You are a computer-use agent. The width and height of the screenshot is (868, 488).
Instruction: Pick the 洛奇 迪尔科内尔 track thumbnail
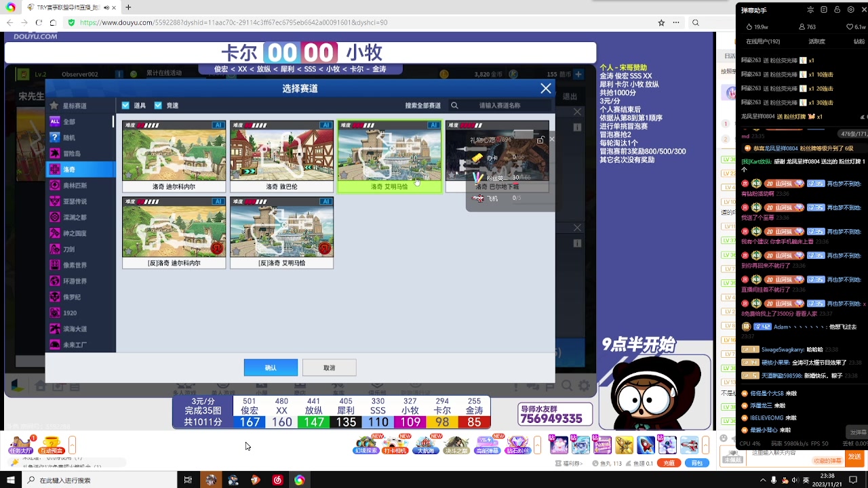174,157
